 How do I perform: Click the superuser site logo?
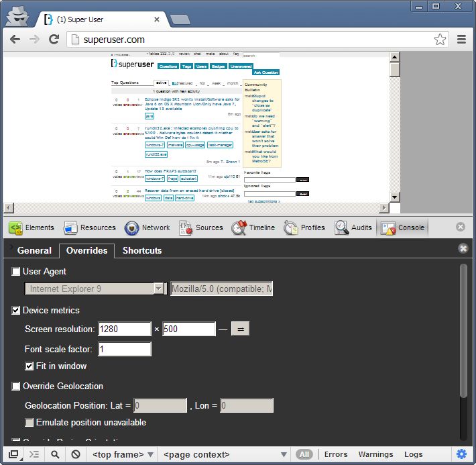(x=132, y=64)
